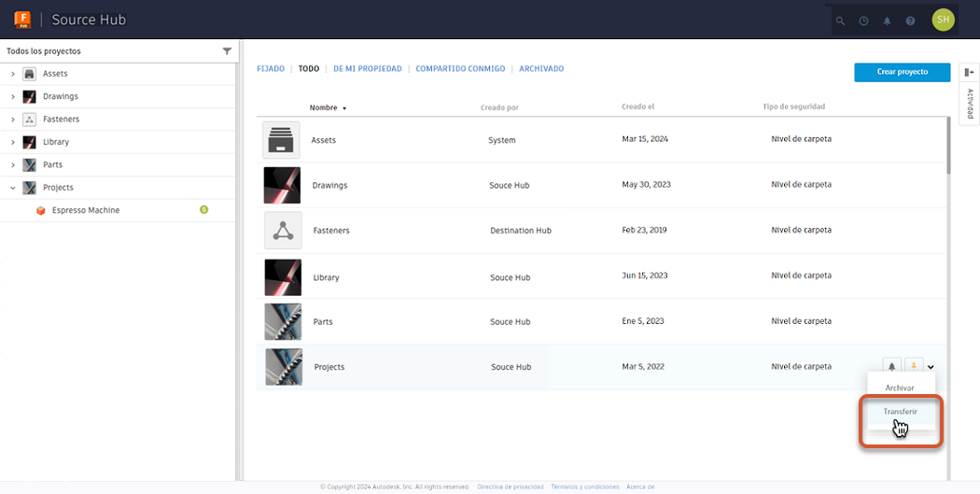Click the Library icon in sidebar tree

(x=29, y=142)
